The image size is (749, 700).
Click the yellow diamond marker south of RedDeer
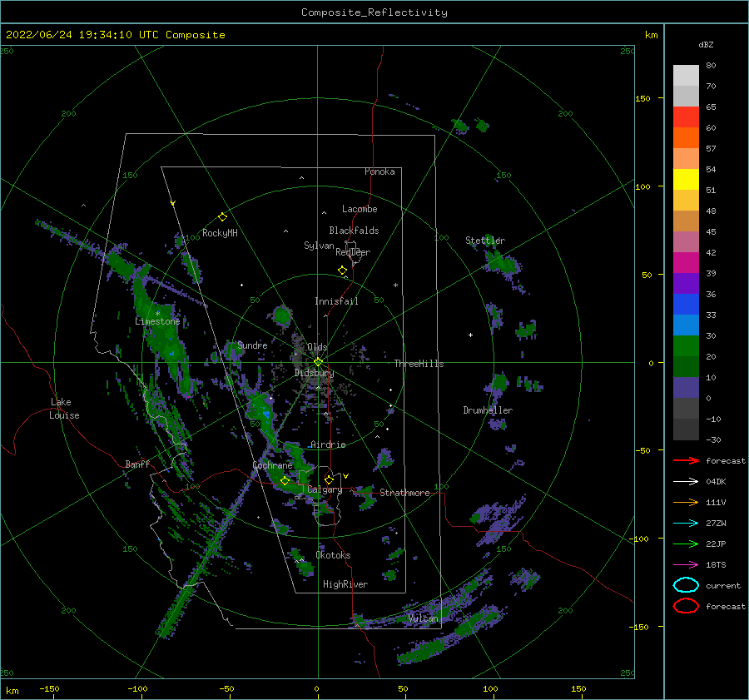click(x=342, y=271)
